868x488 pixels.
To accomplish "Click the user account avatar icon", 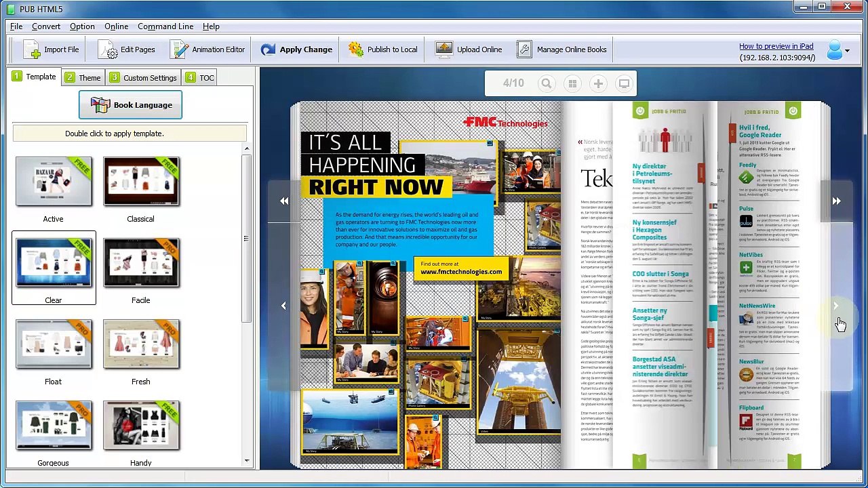I will point(834,50).
